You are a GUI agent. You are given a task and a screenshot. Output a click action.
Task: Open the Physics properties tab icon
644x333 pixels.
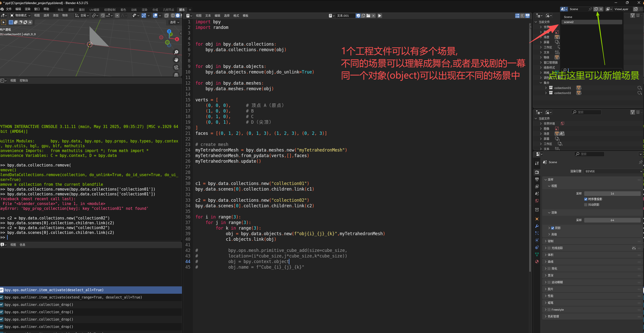(537, 240)
